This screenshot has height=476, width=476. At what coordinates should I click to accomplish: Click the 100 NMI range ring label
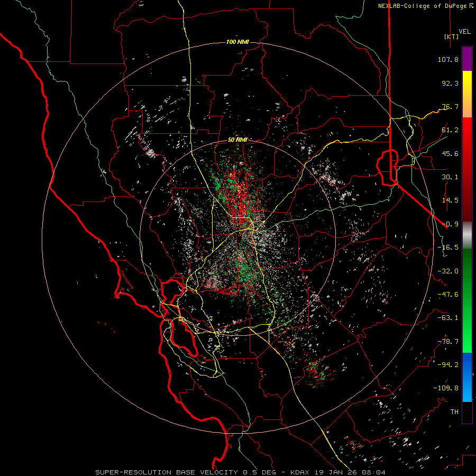click(237, 42)
